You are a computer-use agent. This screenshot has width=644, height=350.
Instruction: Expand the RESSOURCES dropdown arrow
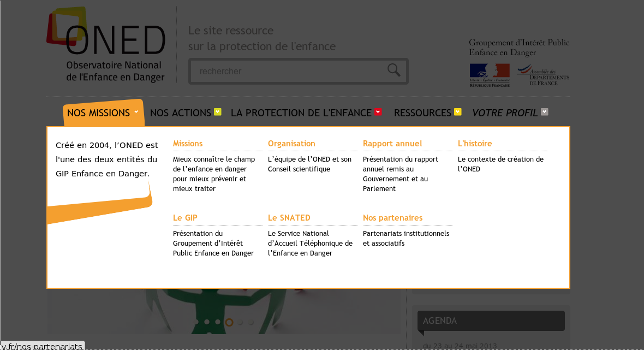457,112
